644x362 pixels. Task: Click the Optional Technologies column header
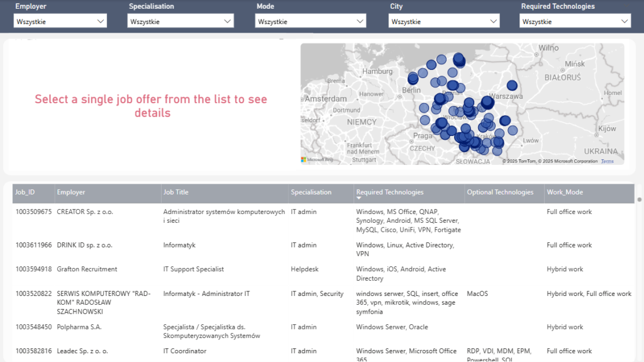[499, 192]
